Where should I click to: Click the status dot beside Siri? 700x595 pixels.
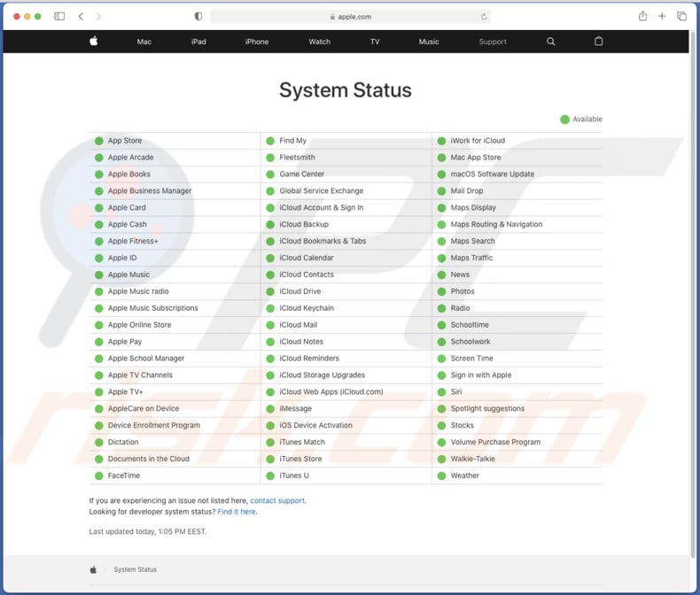pos(441,392)
